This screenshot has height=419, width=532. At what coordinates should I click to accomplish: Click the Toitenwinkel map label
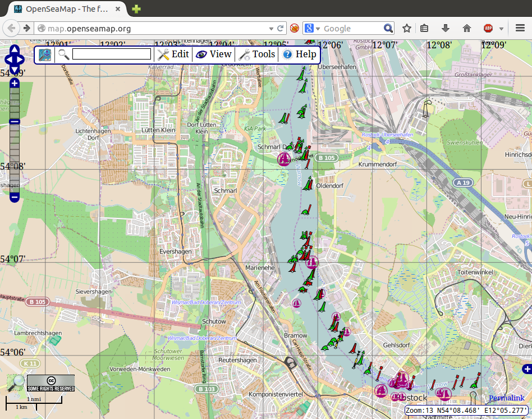coord(475,272)
